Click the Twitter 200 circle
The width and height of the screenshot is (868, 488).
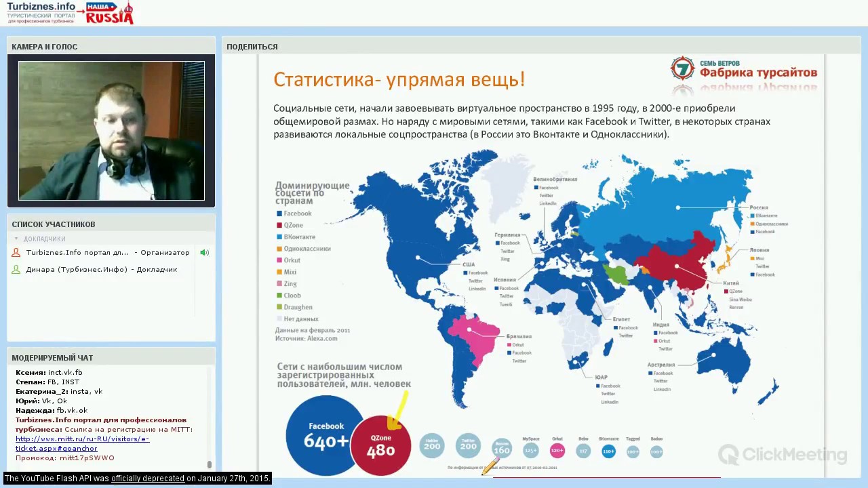468,446
